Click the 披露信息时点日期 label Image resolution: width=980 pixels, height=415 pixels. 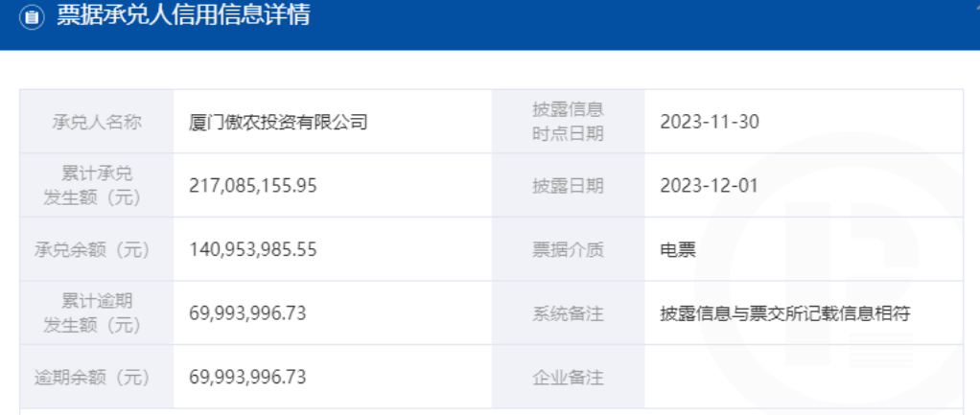tap(568, 122)
